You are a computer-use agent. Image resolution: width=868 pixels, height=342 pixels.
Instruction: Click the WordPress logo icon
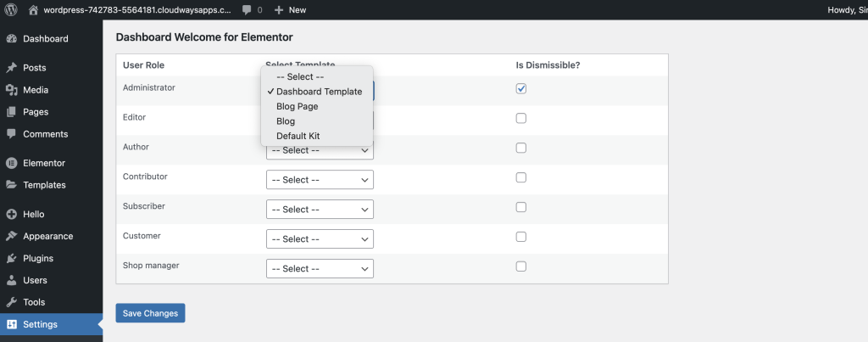pyautogui.click(x=11, y=10)
